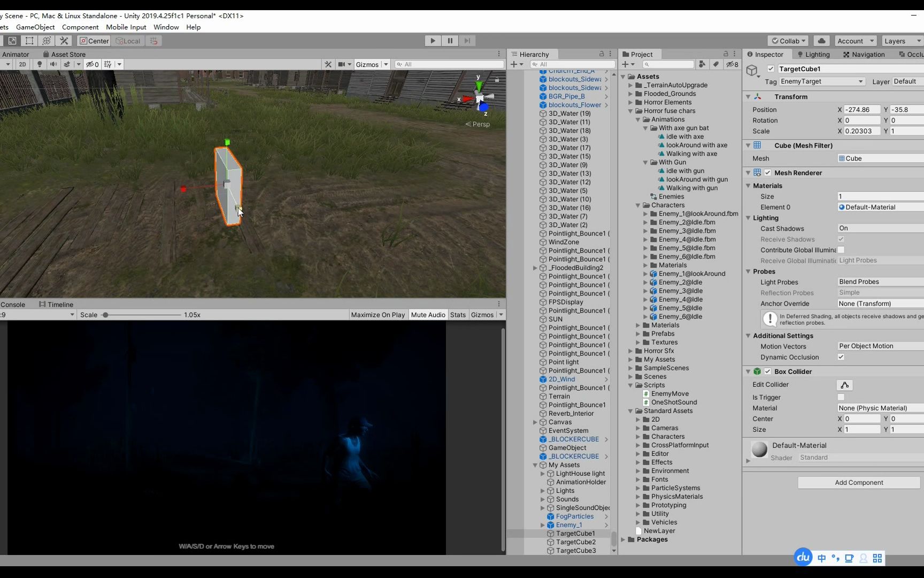Expand the Prefabs folder in Project panel
This screenshot has height=578, width=924.
point(638,333)
